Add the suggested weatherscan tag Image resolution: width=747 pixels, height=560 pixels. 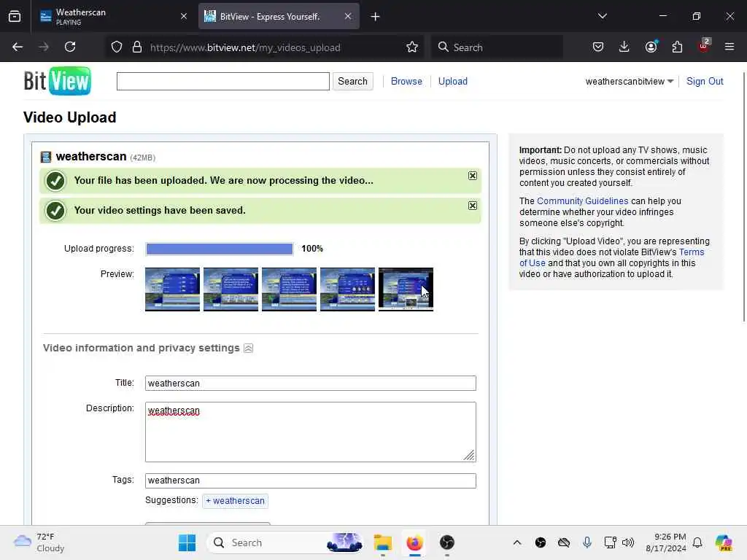pyautogui.click(x=236, y=501)
